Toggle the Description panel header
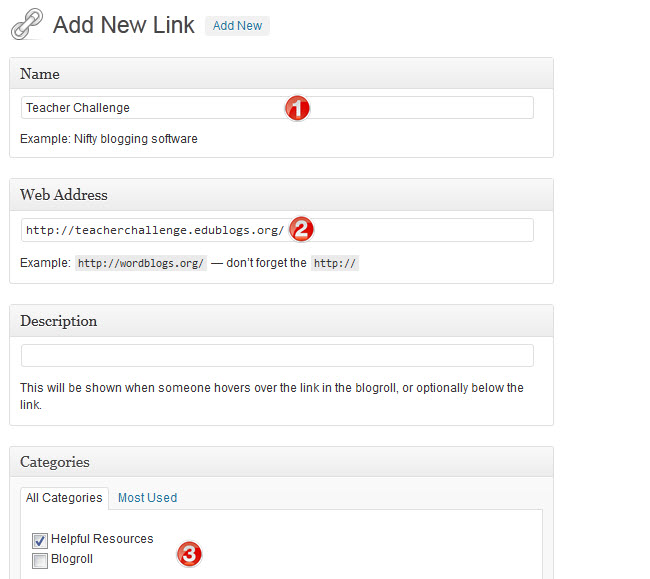Viewport: 650px width, 579px height. [281, 321]
